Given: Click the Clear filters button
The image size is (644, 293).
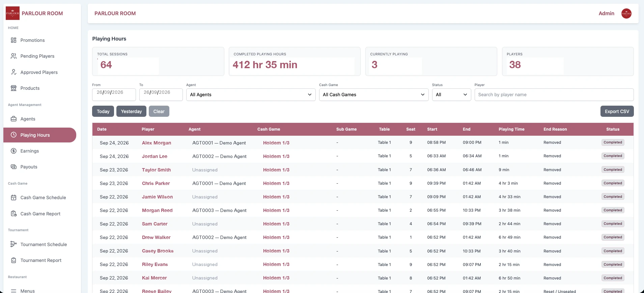Looking at the screenshot, I should (x=159, y=111).
